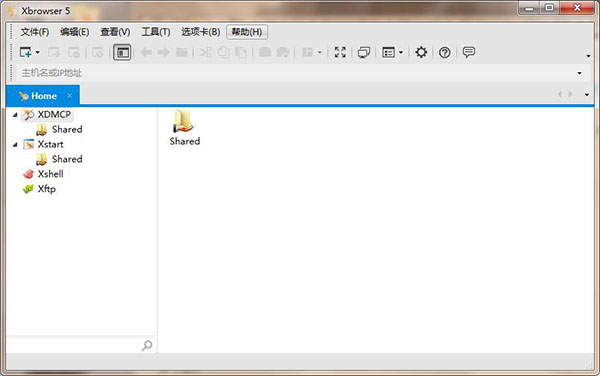This screenshot has height=376, width=600.
Task: Click the tab scroll right arrow
Action: [570, 94]
